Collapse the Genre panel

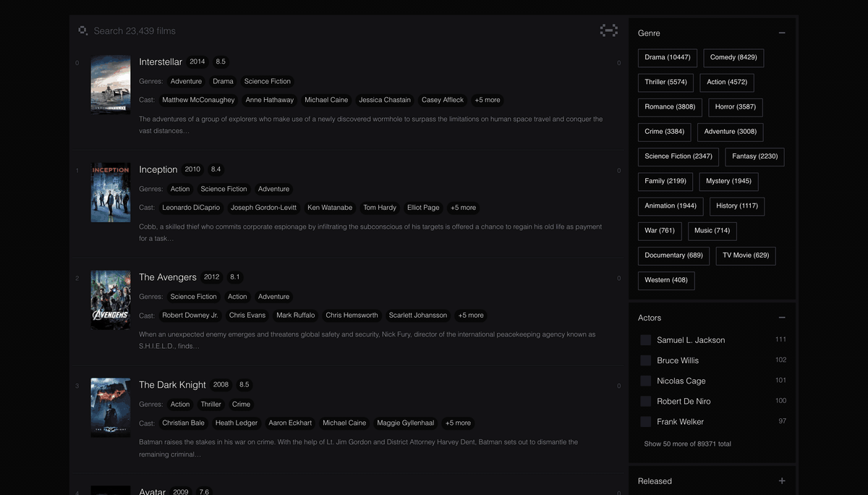coord(782,33)
